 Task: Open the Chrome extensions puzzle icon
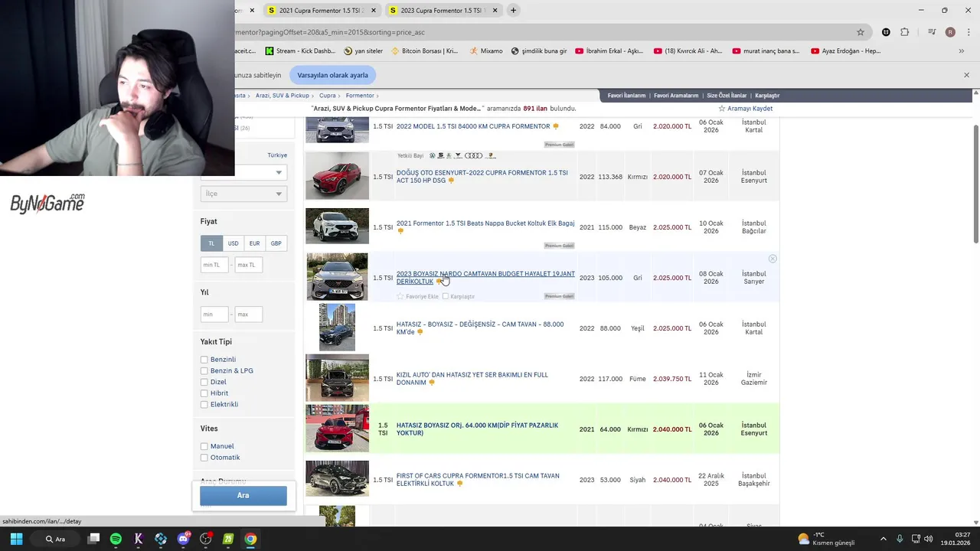pyautogui.click(x=905, y=32)
